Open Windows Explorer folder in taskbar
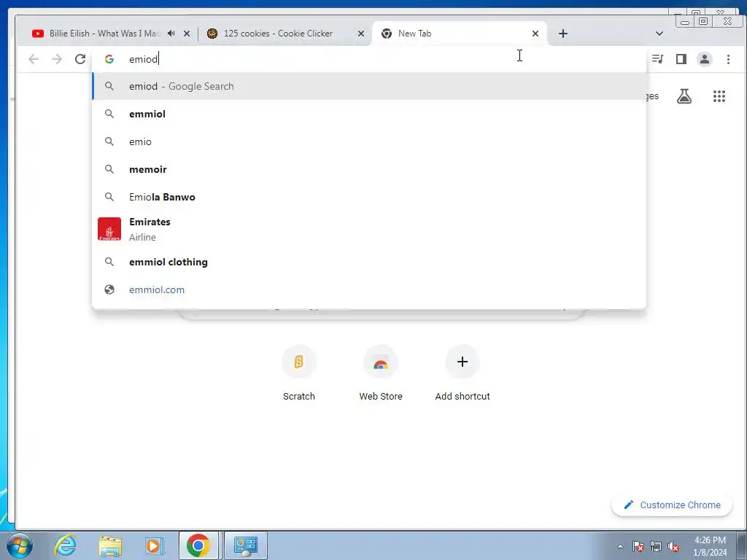Image resolution: width=747 pixels, height=560 pixels. pyautogui.click(x=110, y=545)
